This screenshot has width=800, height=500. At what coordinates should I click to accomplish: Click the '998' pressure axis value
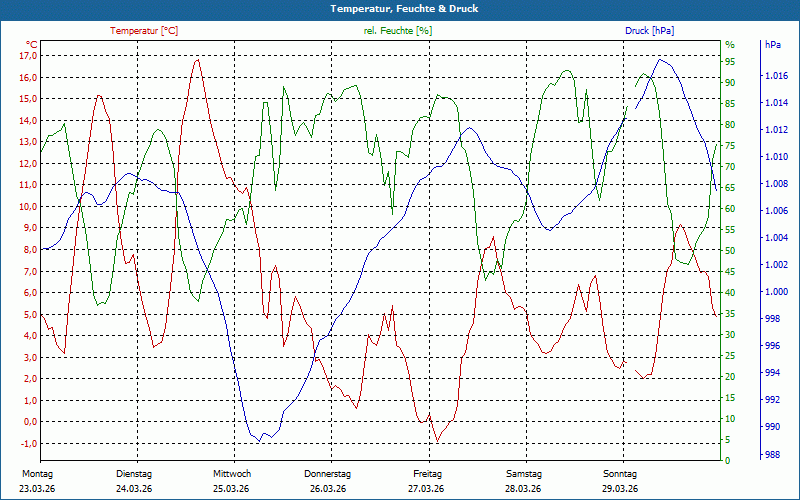[x=772, y=319]
